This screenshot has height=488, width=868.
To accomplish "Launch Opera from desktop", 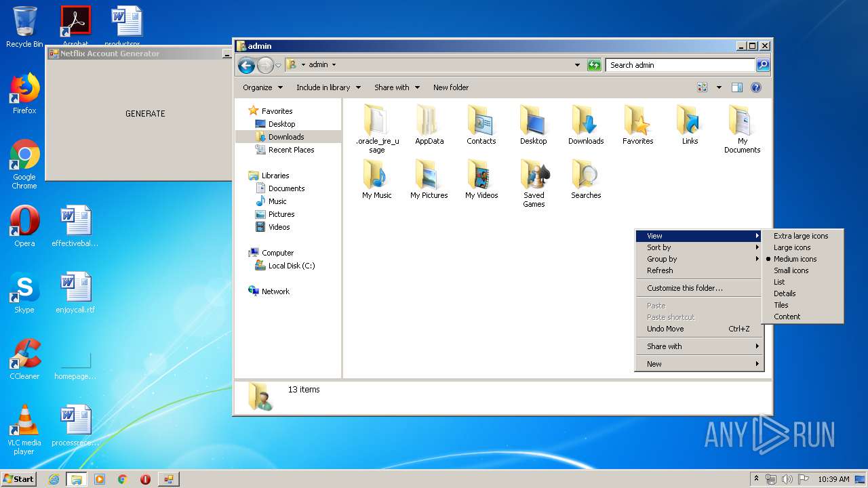I will 24,226.
